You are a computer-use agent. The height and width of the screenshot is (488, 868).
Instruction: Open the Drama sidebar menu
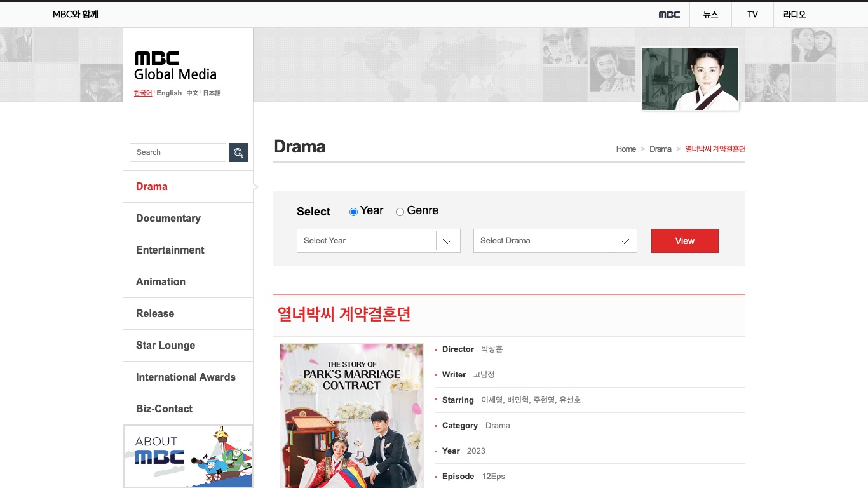[188, 186]
